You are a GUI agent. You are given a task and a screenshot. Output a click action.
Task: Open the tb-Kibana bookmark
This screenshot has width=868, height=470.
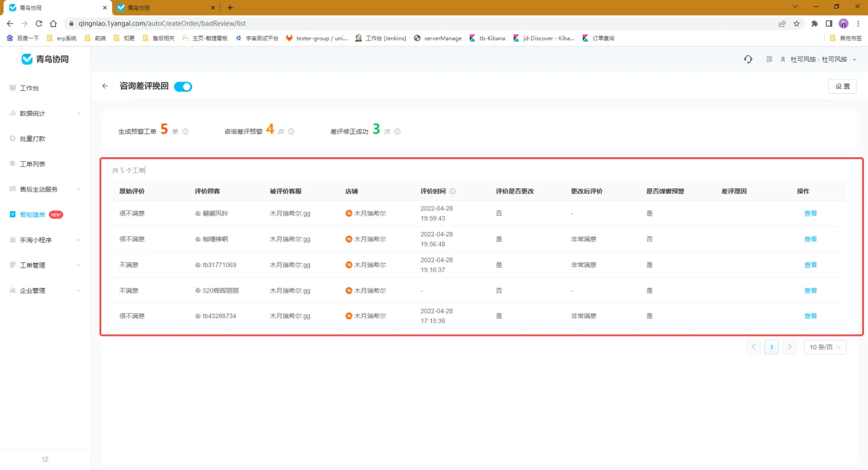click(487, 38)
